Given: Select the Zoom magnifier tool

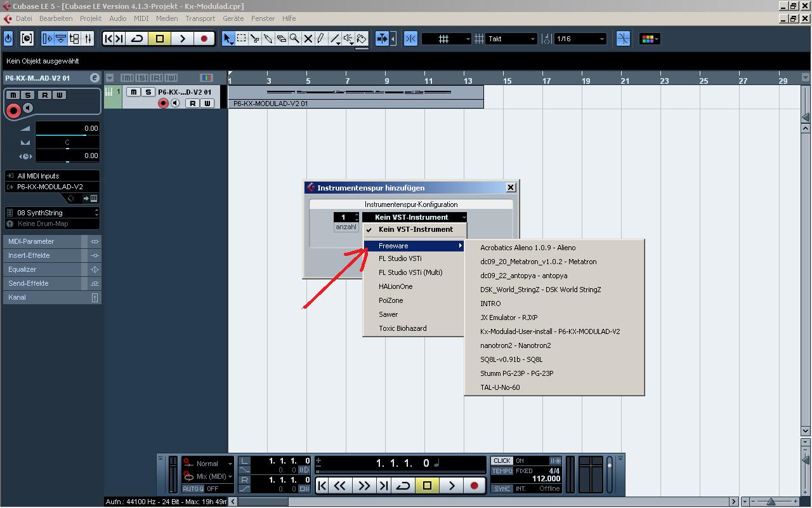Looking at the screenshot, I should (x=295, y=39).
